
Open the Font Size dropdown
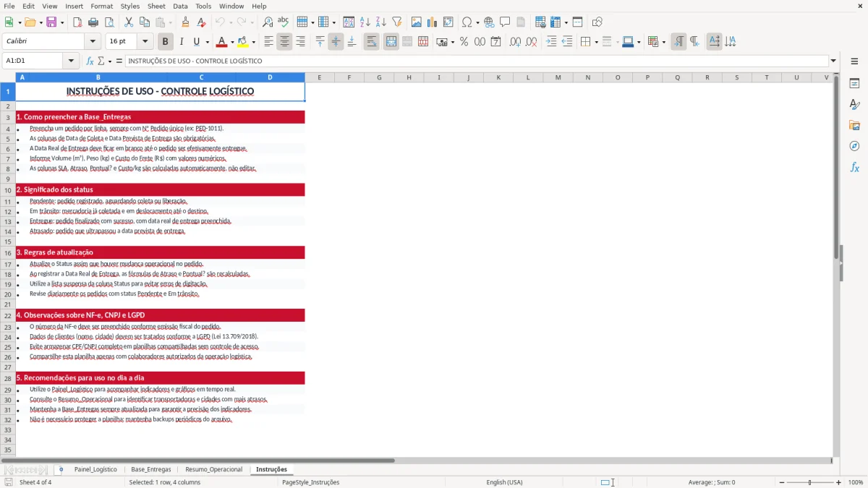(145, 42)
